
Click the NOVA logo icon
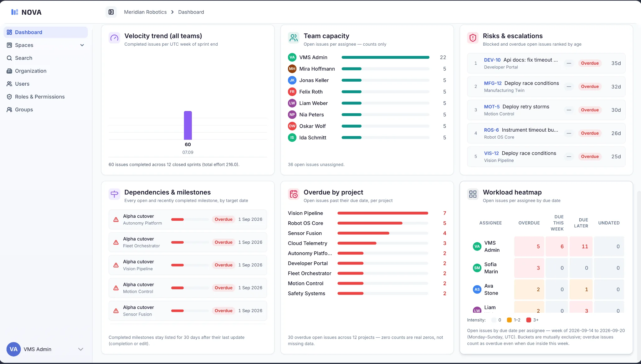point(14,12)
